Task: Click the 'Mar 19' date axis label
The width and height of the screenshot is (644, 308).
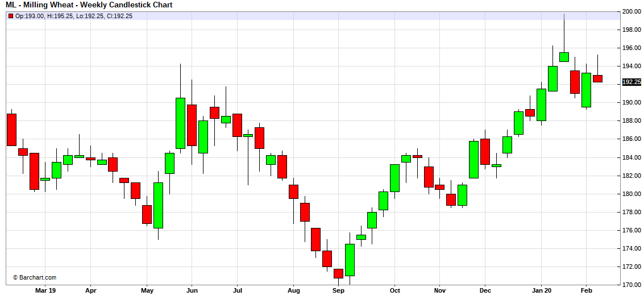Action: [45, 290]
